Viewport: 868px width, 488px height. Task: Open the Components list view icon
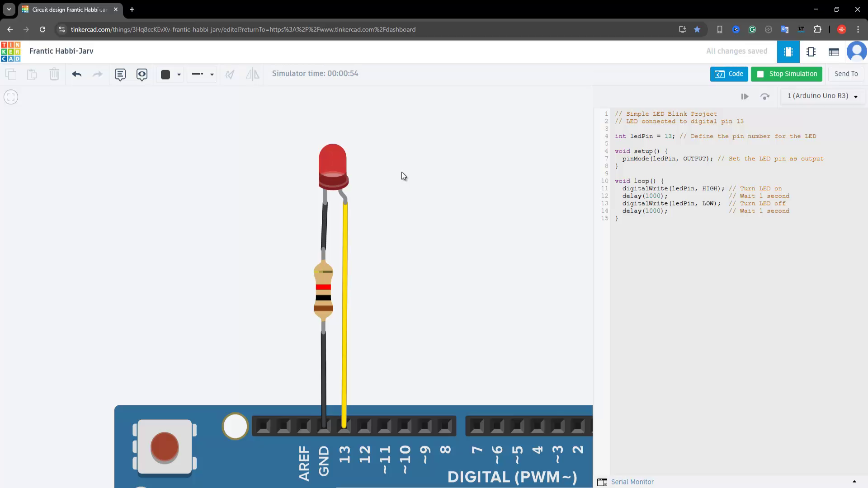pyautogui.click(x=834, y=52)
